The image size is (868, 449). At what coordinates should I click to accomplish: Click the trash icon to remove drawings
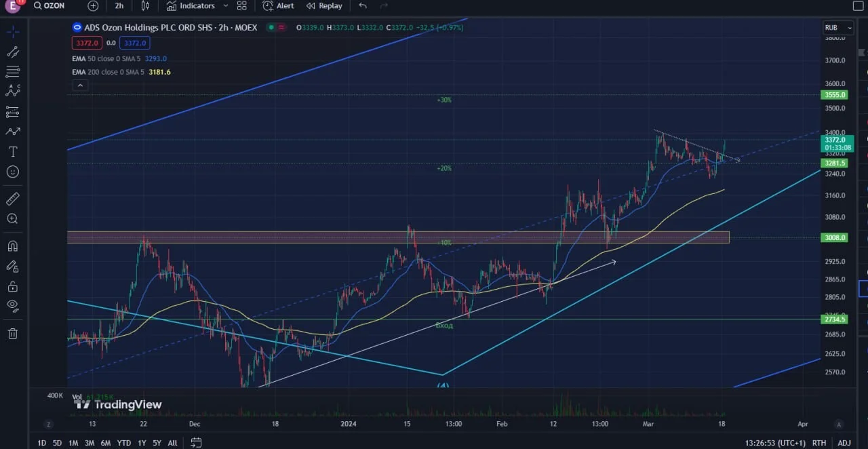(13, 333)
